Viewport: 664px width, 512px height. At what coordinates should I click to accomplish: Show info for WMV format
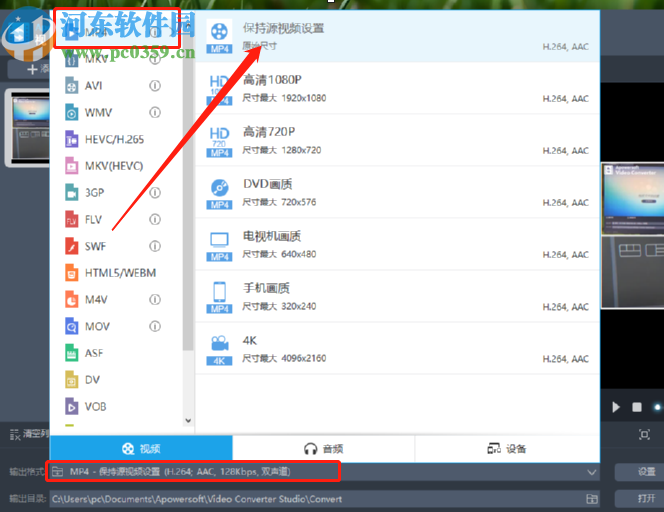click(155, 113)
